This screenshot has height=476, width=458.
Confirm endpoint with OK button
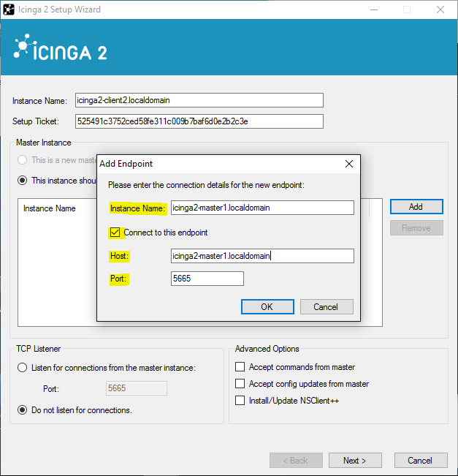pyautogui.click(x=267, y=306)
